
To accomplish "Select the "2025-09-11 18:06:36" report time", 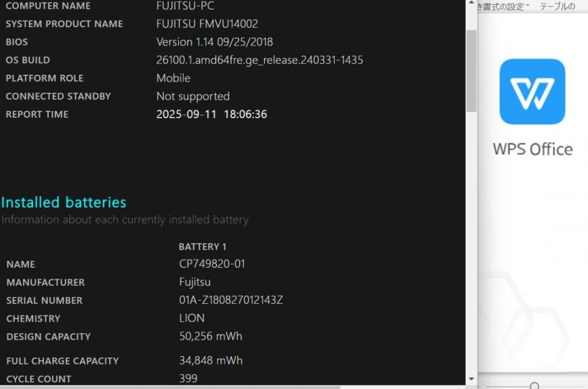I will pyautogui.click(x=212, y=114).
